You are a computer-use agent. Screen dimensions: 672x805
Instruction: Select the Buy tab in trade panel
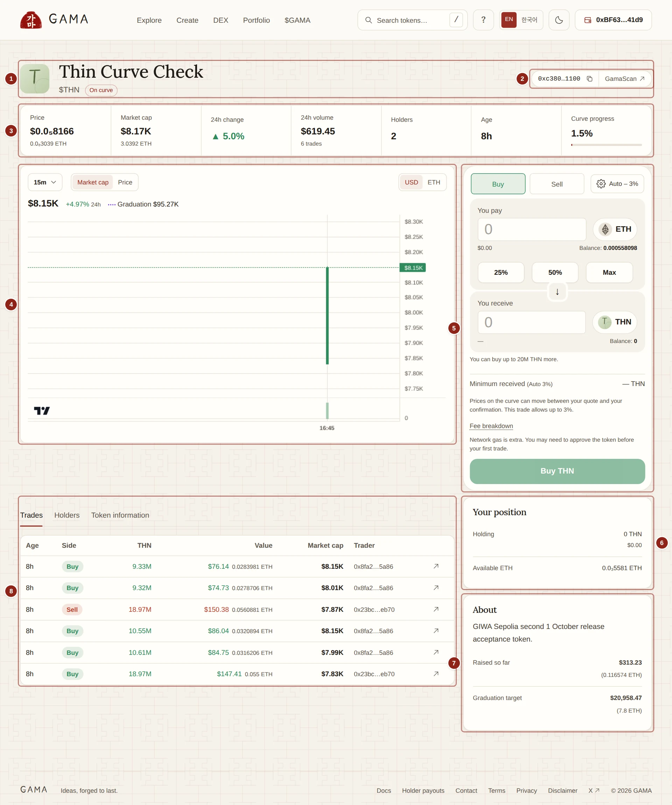point(498,184)
